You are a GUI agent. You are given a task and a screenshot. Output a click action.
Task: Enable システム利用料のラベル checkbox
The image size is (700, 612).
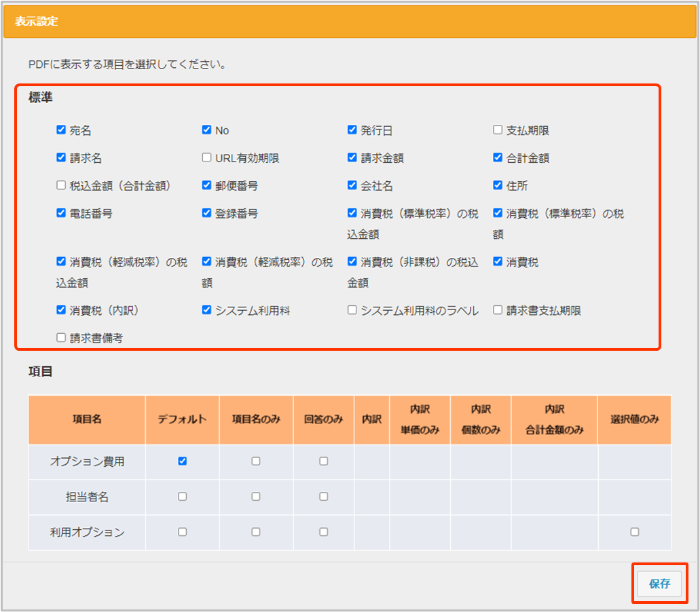[352, 310]
